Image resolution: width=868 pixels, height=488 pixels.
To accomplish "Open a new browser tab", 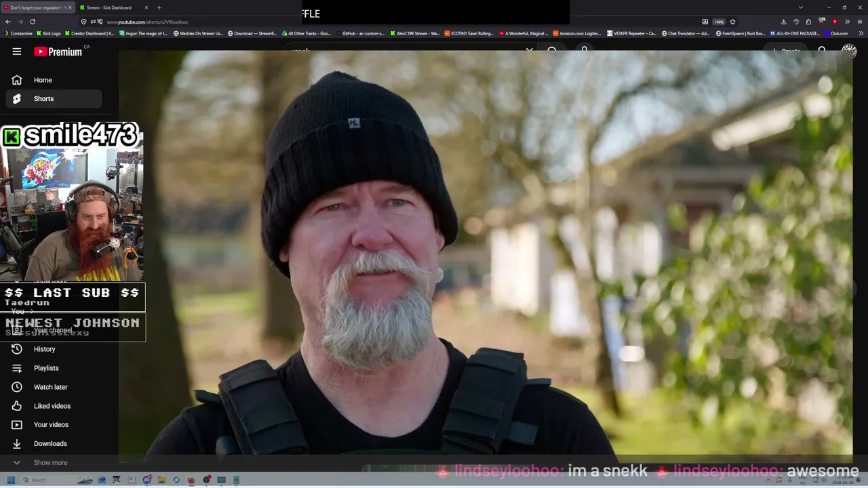I will [159, 7].
